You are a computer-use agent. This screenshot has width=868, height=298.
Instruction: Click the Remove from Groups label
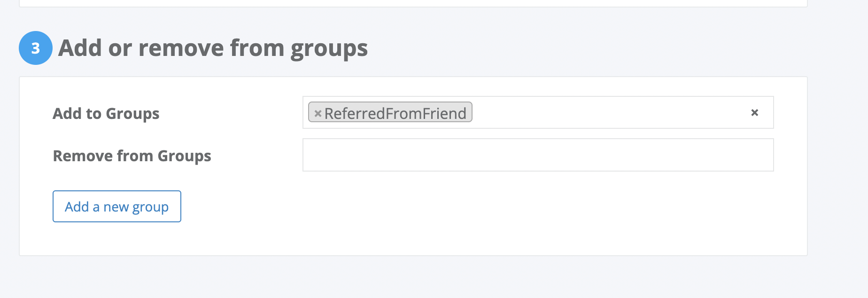(132, 156)
